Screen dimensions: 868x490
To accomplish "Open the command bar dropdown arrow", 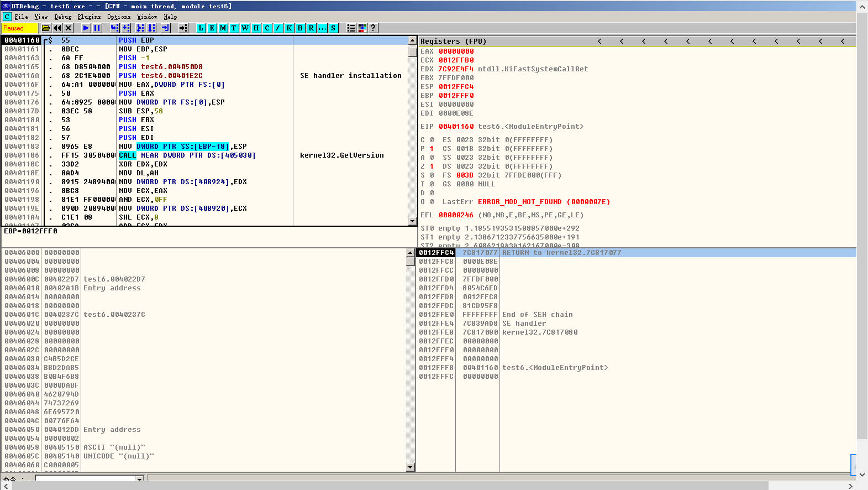I will (140, 478).
